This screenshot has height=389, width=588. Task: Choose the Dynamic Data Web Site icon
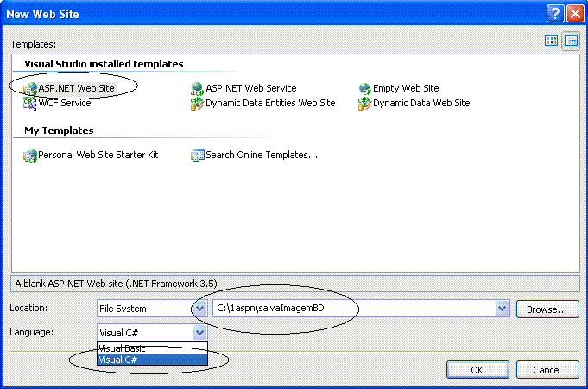[x=364, y=103]
